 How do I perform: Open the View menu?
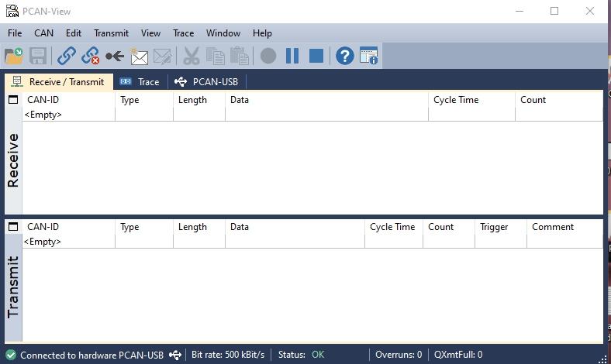coord(150,33)
